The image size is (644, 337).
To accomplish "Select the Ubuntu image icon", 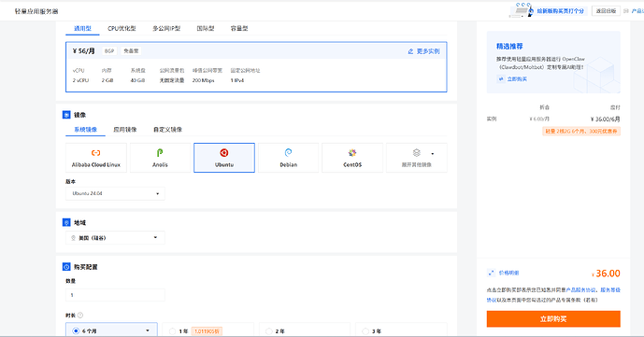I will coord(223,153).
